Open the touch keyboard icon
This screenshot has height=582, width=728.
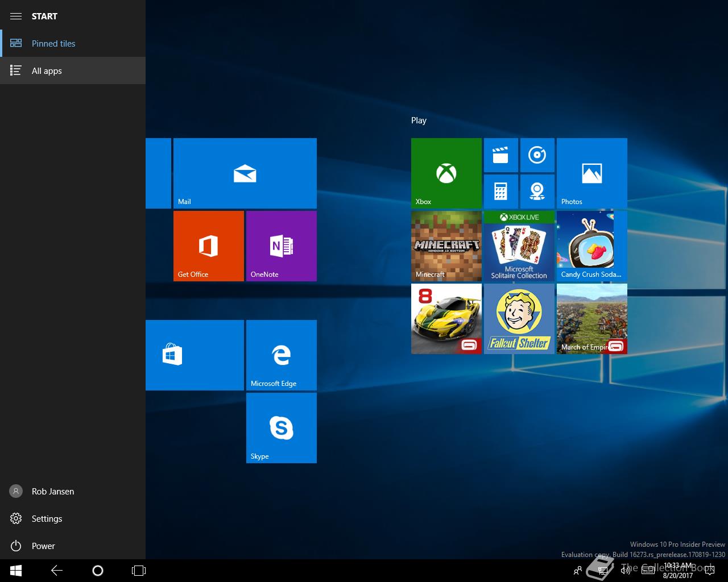(648, 571)
